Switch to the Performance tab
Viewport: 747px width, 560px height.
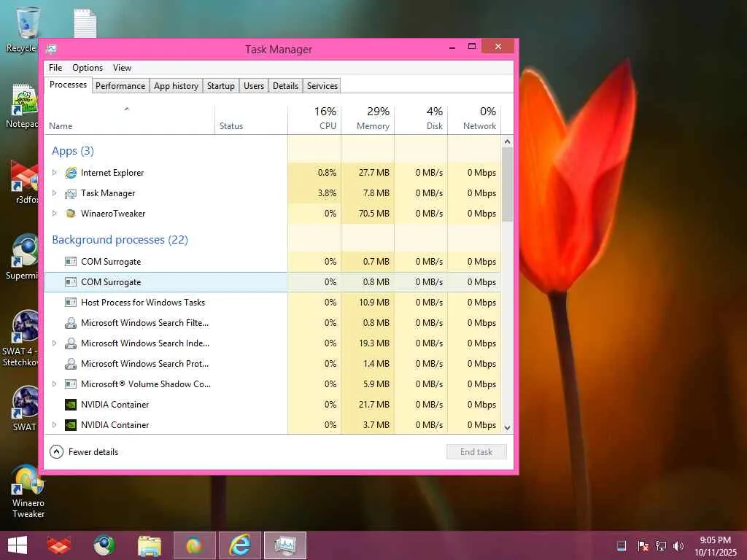(x=120, y=86)
